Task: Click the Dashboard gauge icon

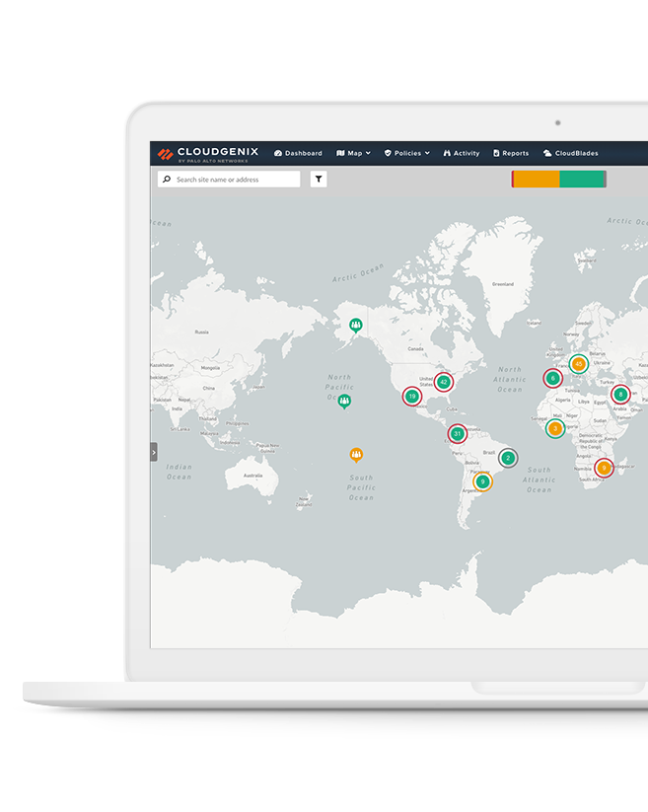Action: point(278,153)
